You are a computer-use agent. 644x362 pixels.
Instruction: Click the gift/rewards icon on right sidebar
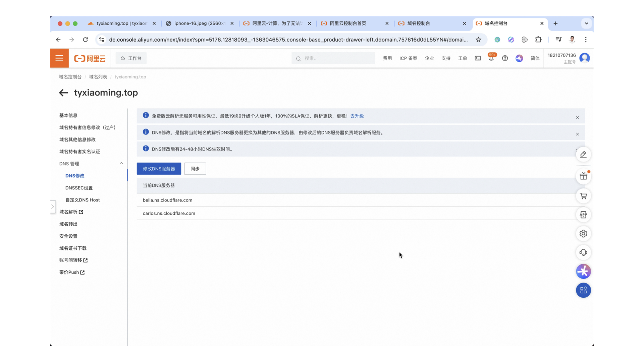(583, 176)
